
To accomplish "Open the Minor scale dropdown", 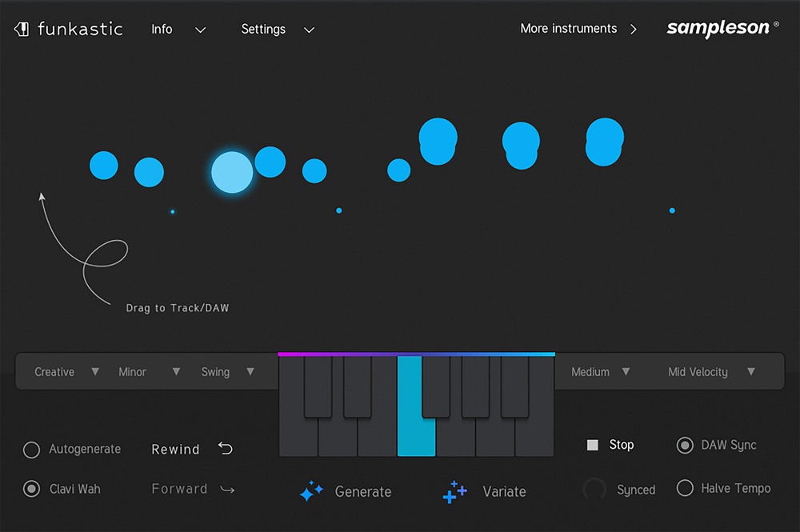I will point(149,372).
